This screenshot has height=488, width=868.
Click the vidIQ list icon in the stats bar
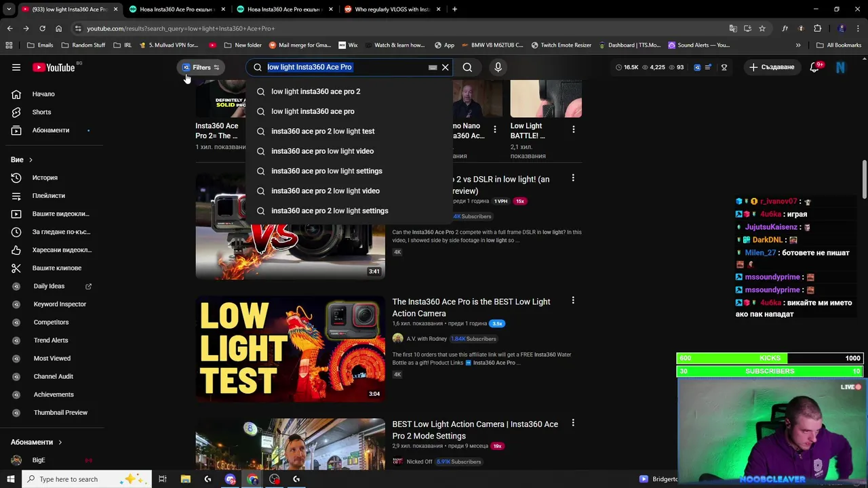coord(708,67)
